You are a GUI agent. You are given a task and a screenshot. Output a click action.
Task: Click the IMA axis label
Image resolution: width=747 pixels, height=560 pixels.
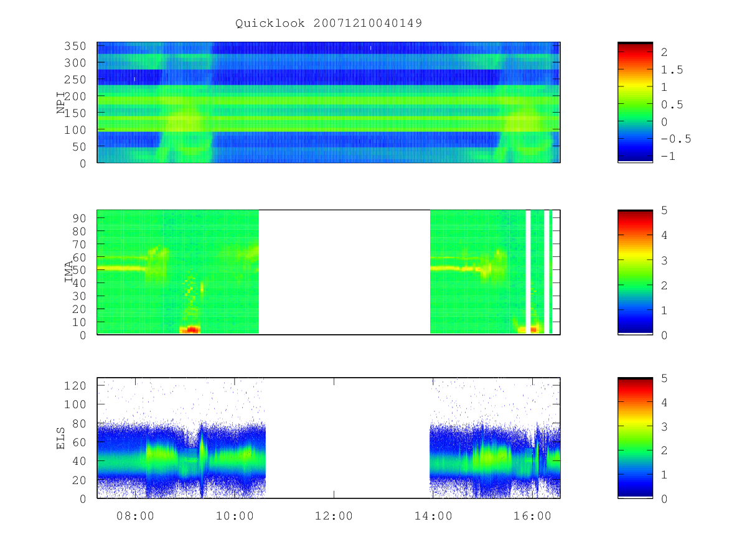[x=68, y=272]
